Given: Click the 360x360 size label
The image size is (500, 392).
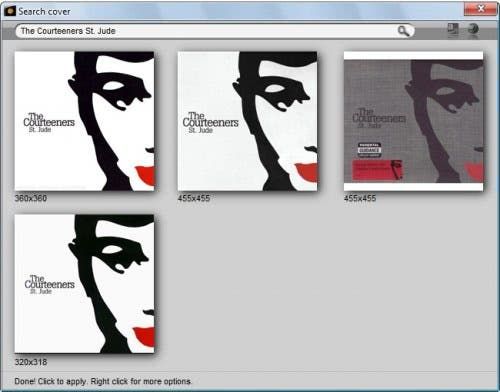Looking at the screenshot, I should pos(31,198).
